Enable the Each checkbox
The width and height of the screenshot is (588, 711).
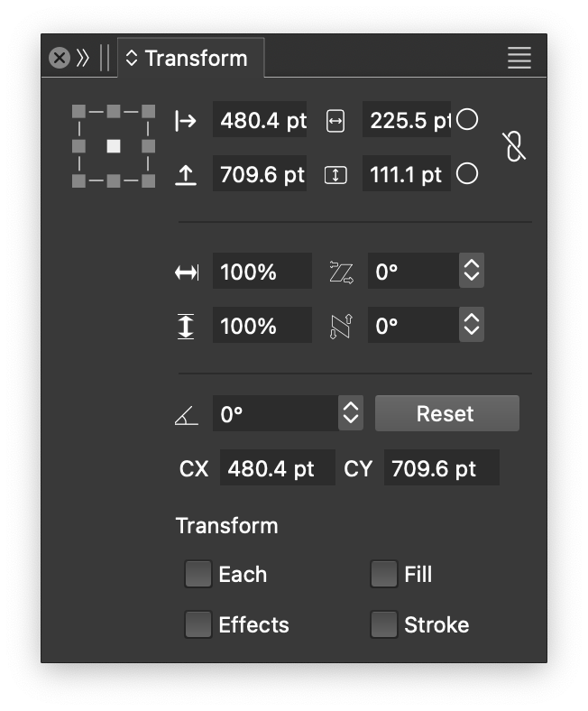198,574
